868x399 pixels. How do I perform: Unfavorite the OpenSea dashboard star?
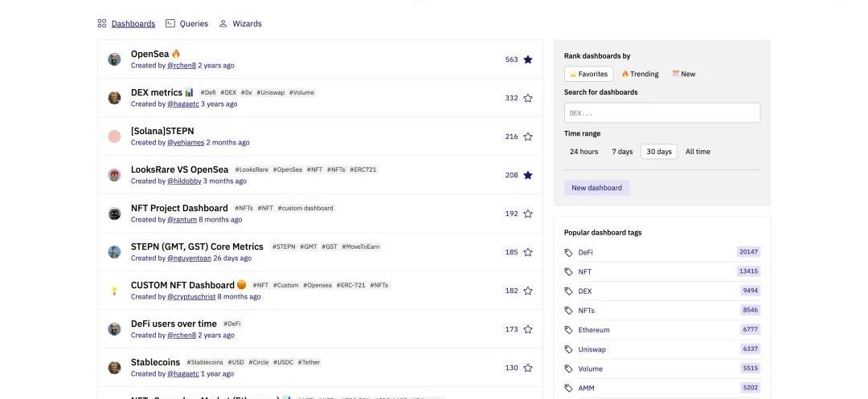[x=528, y=59]
